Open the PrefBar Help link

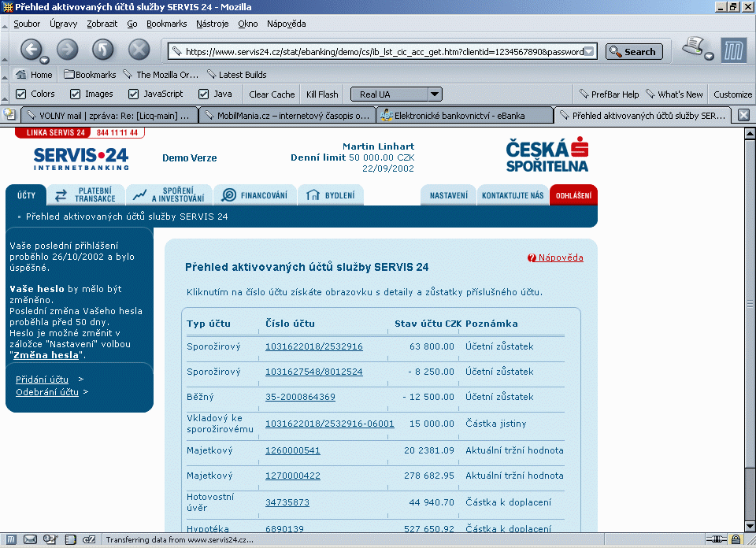pyautogui.click(x=610, y=94)
